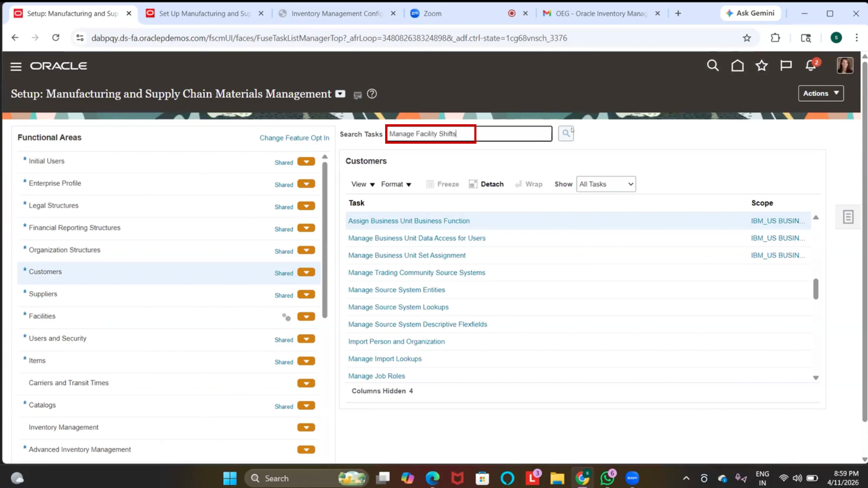
Task: Open notifications bell with badge 2
Action: pos(811,66)
